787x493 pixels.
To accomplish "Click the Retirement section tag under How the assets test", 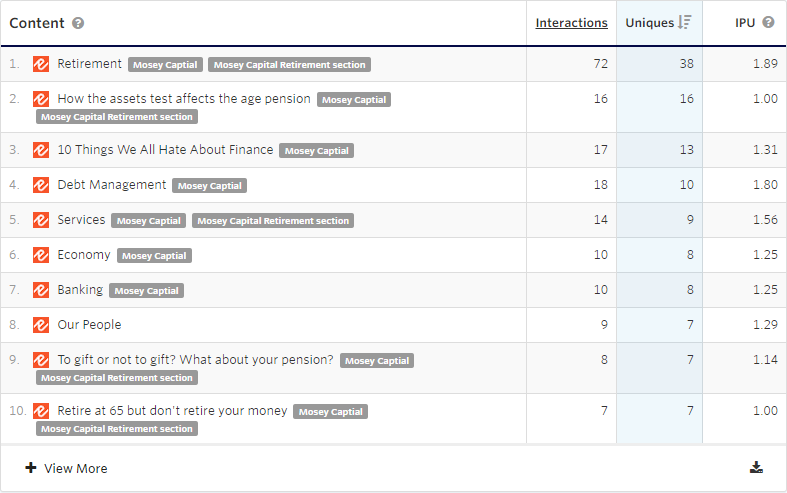I will click(117, 117).
